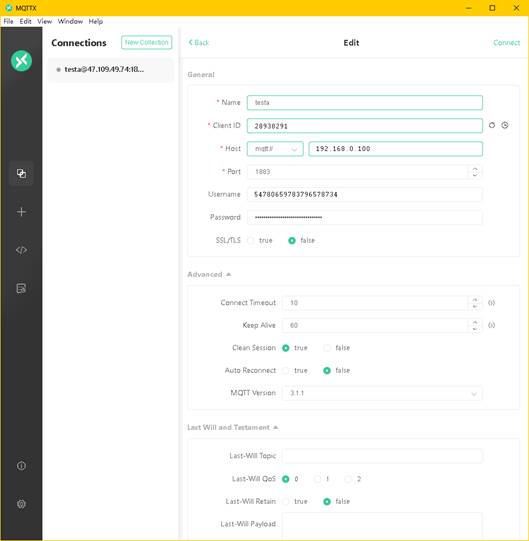Refresh the Client ID with circular icon
Viewport: 529px width, 541px height.
click(x=492, y=125)
